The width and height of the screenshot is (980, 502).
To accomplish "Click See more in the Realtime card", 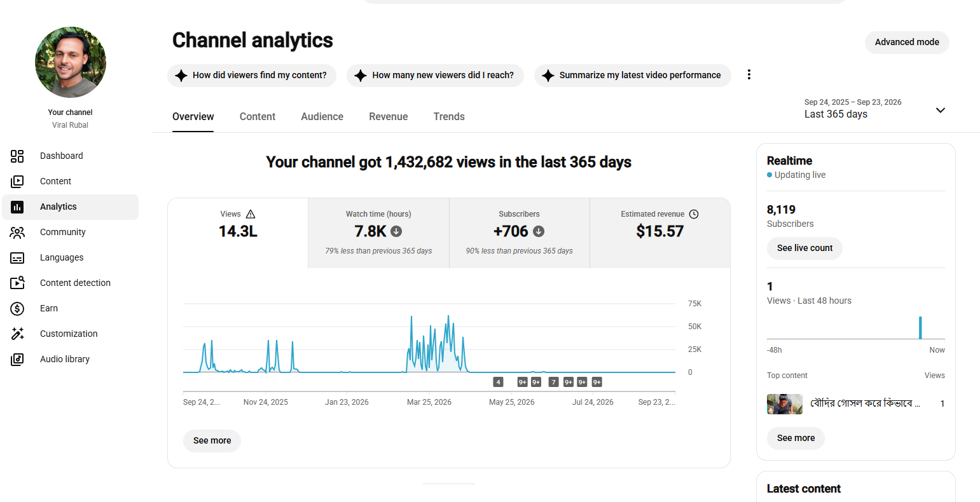I will coord(796,438).
